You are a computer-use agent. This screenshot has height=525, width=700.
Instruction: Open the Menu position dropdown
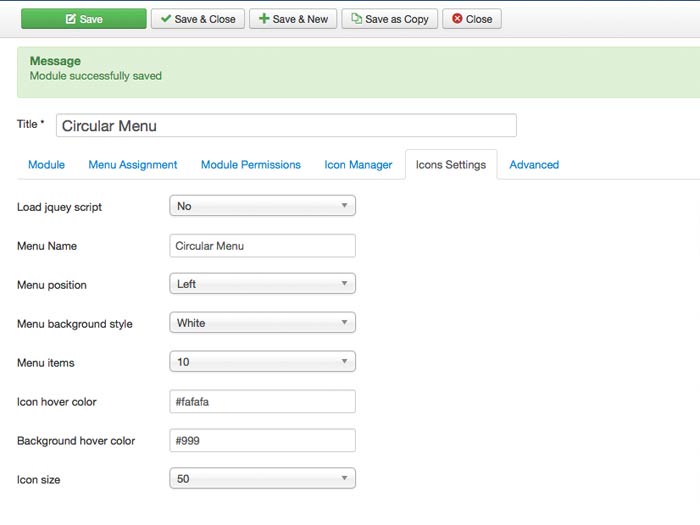(x=263, y=284)
